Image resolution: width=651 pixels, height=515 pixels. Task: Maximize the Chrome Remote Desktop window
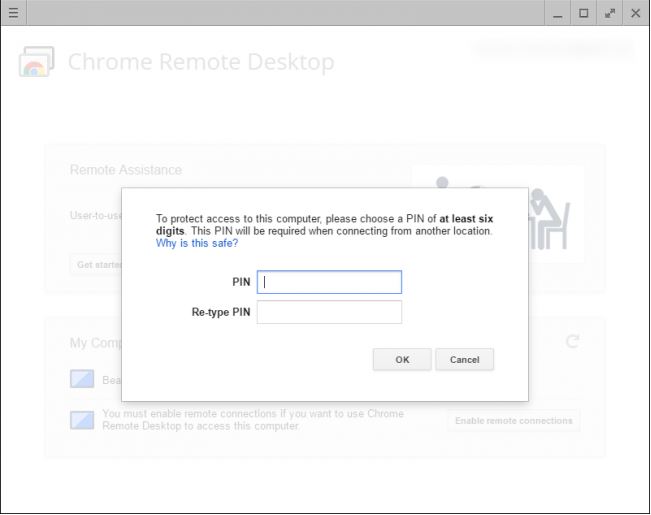(x=584, y=13)
